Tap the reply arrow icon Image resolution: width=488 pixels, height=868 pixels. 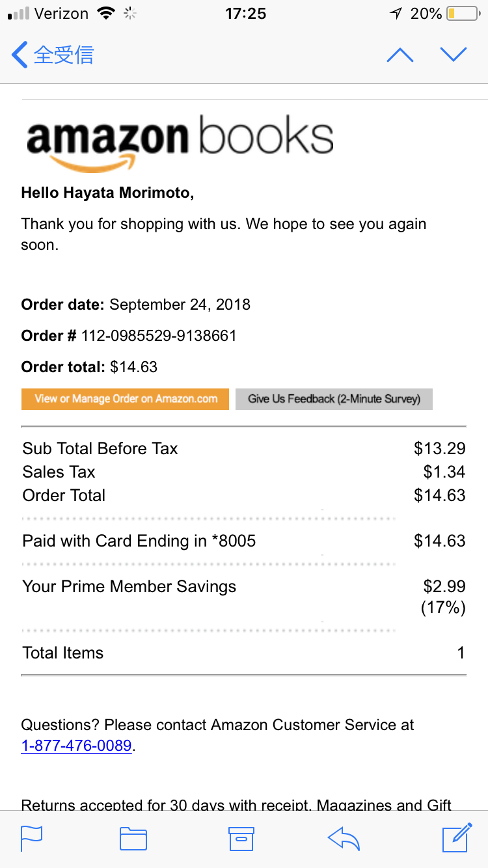point(344,838)
